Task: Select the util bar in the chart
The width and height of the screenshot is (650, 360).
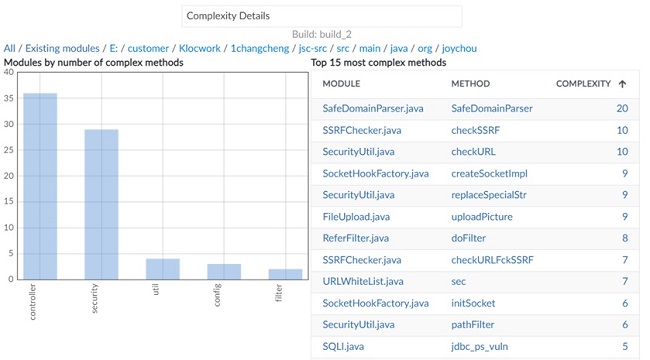Action: click(x=163, y=269)
